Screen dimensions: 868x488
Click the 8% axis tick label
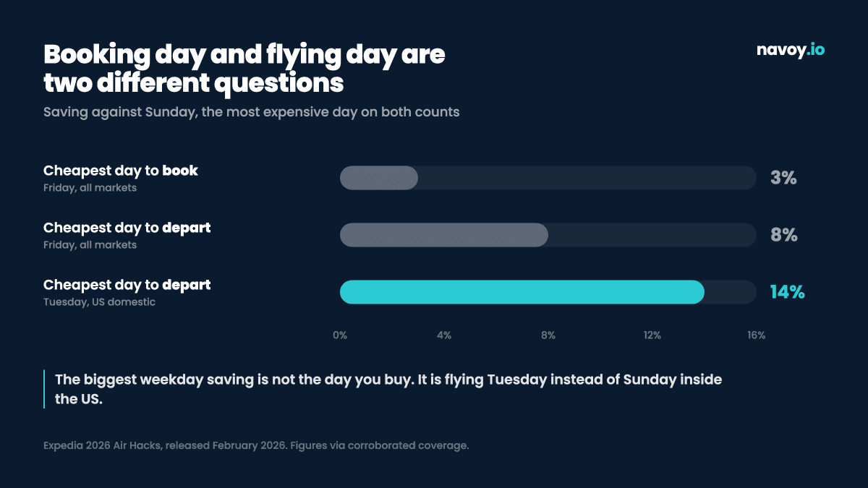[548, 335]
